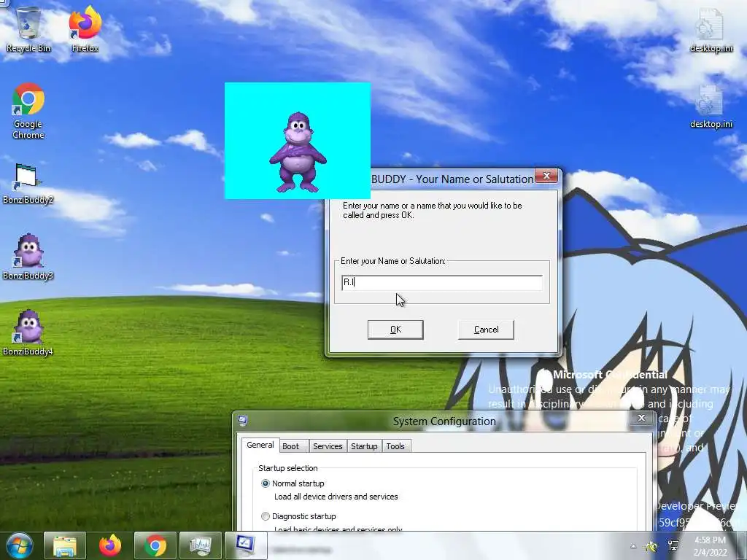Open File Explorer from the taskbar

coord(65,545)
